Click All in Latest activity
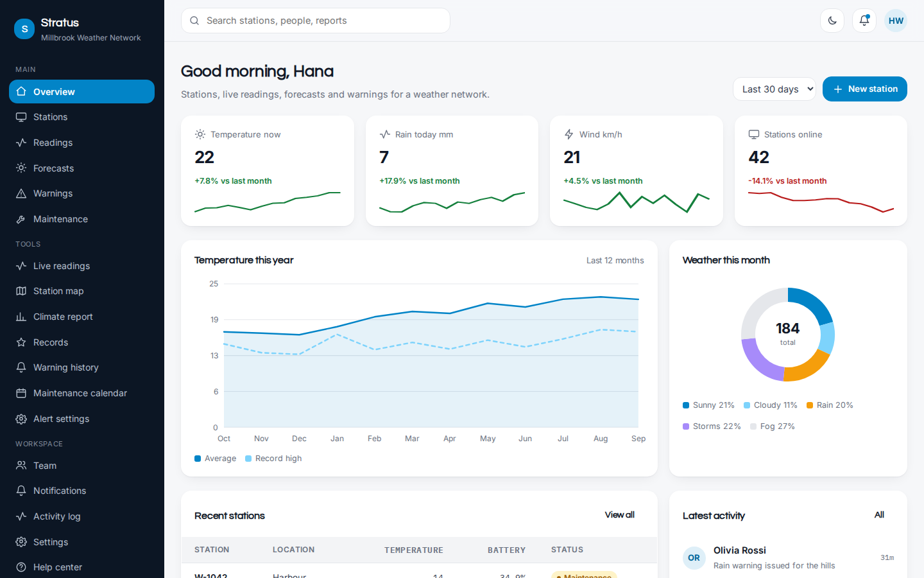Viewport: 924px width, 578px height. tap(879, 515)
